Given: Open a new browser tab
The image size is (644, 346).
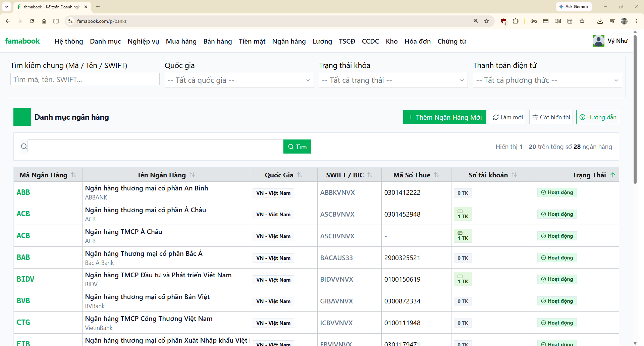Looking at the screenshot, I should click(98, 7).
